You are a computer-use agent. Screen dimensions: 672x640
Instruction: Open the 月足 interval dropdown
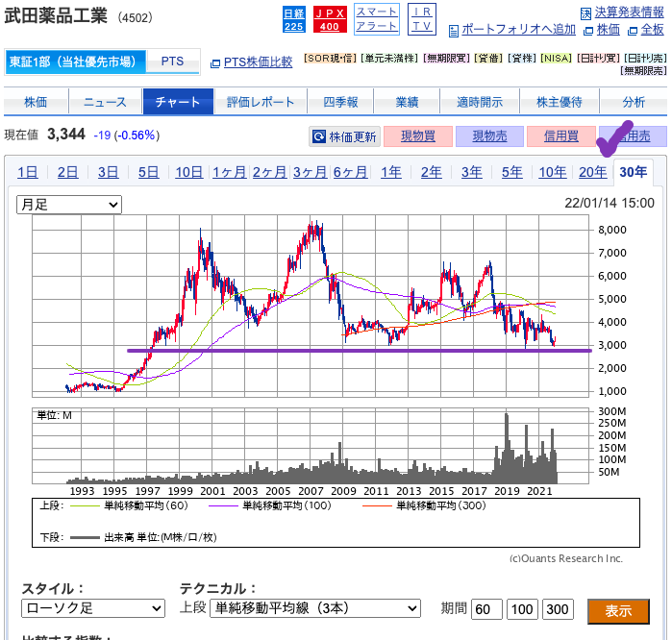point(69,205)
